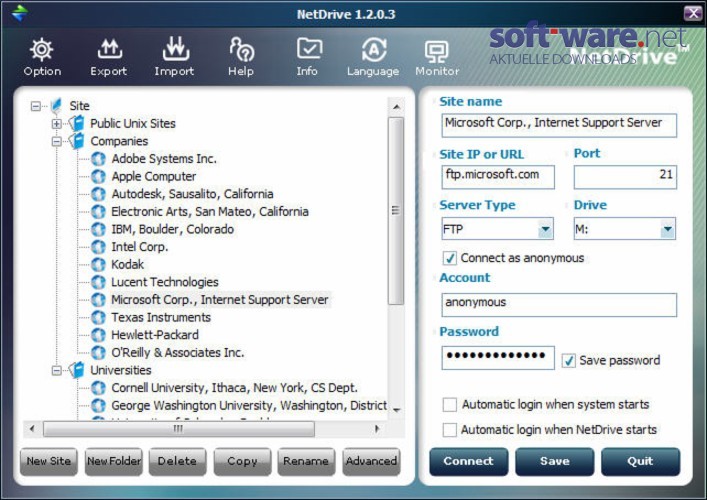Collapse the Companies tree node
707x500 pixels.
click(56, 141)
